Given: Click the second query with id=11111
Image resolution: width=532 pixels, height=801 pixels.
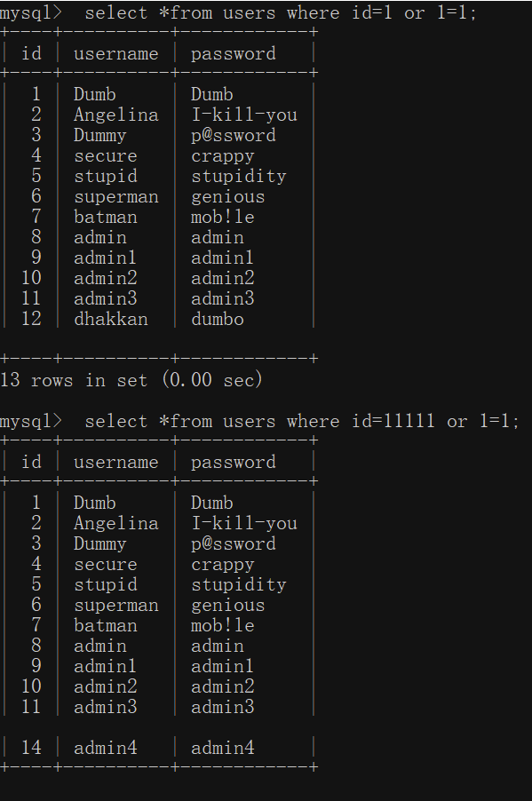Looking at the screenshot, I should coord(301,422).
